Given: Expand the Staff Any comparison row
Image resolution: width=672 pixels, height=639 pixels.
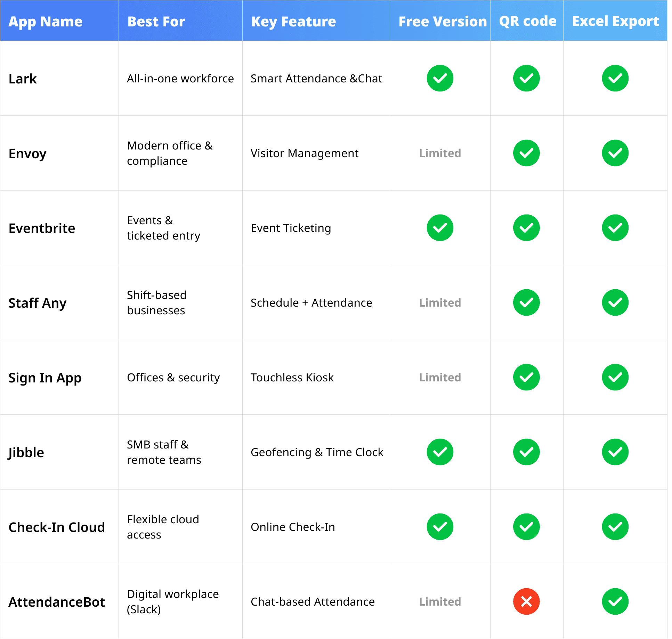Looking at the screenshot, I should tap(38, 303).
